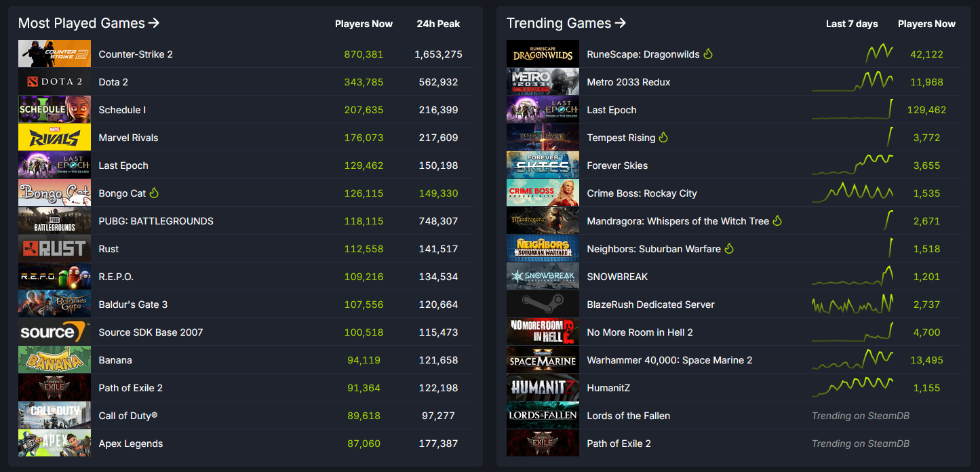Click the flame icon beside Neighbors: Suburban Warfare
Screen dimensions: 980x472
coord(729,249)
